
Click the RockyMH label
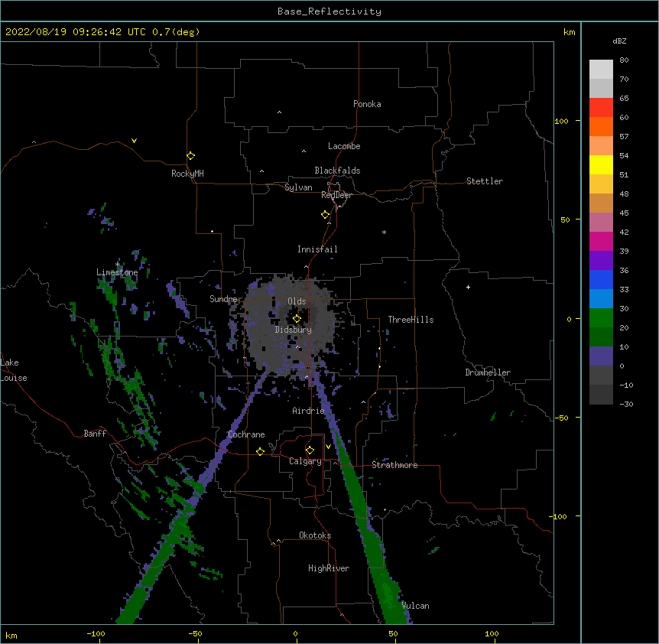[187, 174]
